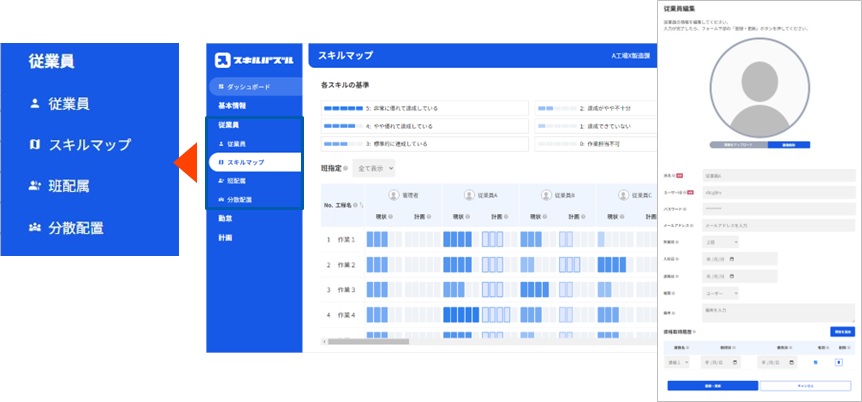Open the 全て表示 班指定 dropdown

point(373,168)
